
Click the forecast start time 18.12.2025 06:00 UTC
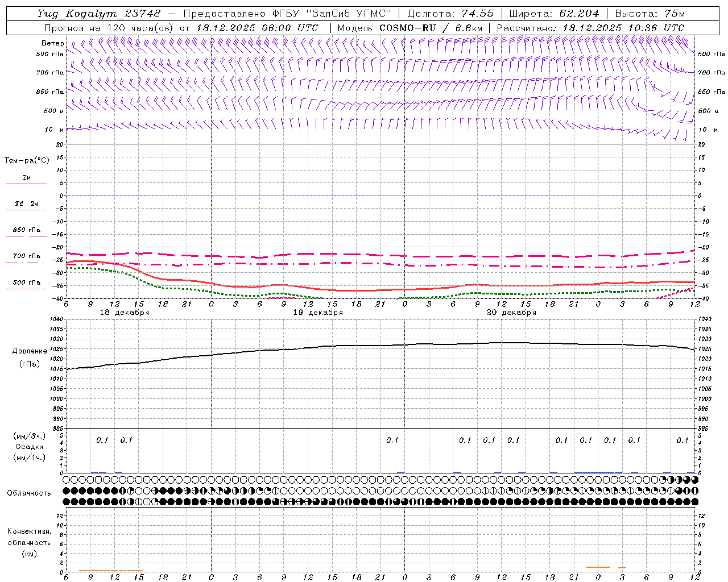257,28
